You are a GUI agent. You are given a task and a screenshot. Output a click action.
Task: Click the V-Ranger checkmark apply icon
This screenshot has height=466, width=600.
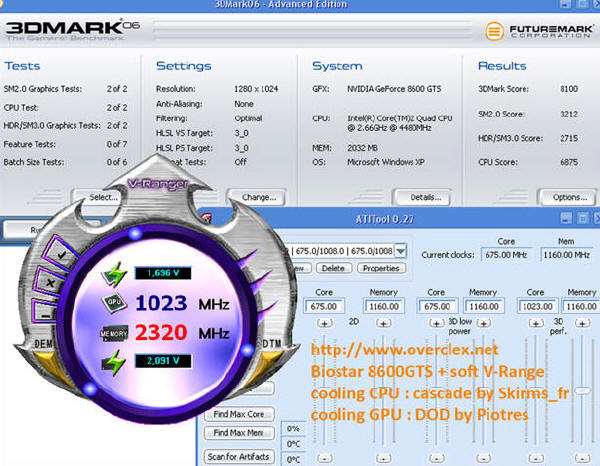60,254
